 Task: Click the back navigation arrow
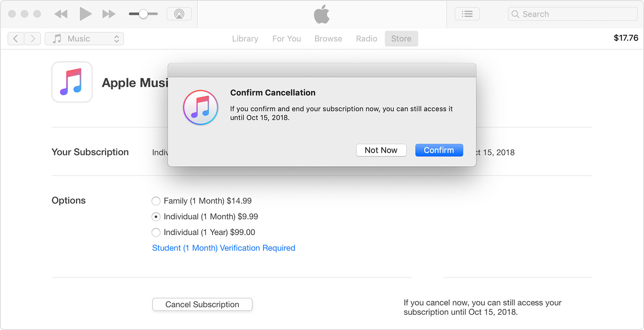pos(16,38)
